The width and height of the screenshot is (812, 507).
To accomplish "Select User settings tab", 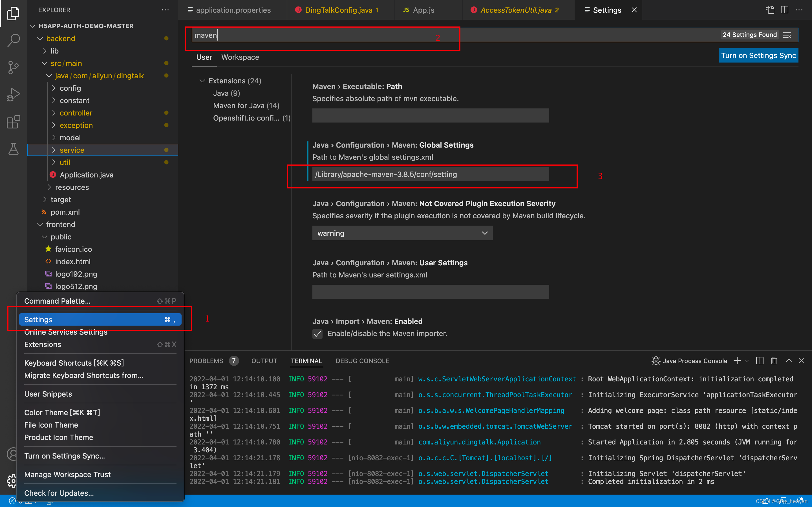I will pyautogui.click(x=204, y=57).
